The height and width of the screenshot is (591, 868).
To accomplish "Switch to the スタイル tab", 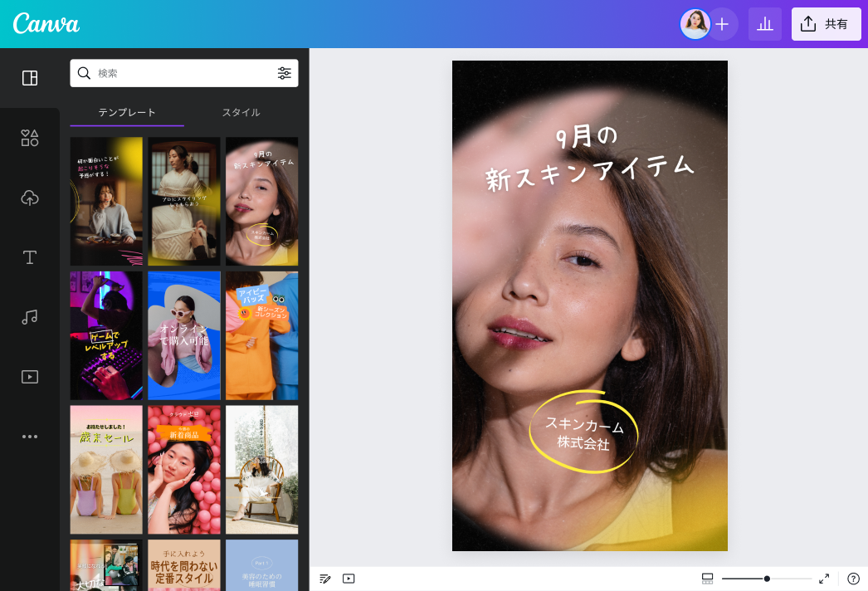I will 241,112.
